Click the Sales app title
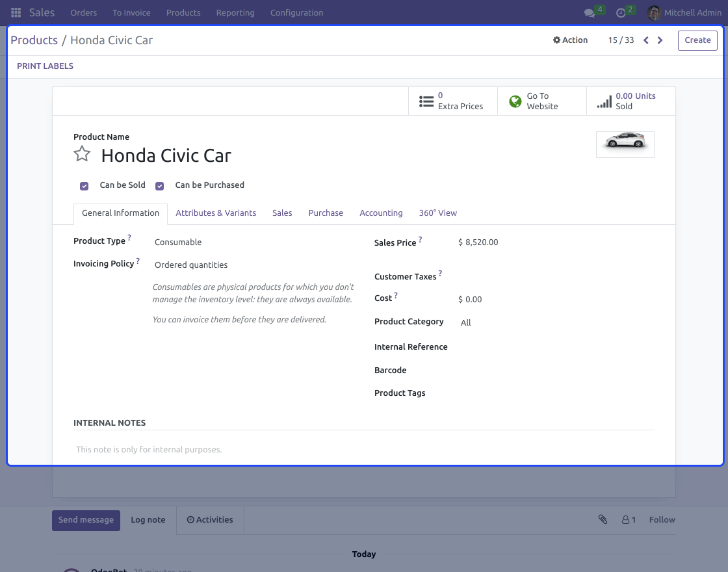Image resolution: width=728 pixels, height=572 pixels. click(42, 12)
